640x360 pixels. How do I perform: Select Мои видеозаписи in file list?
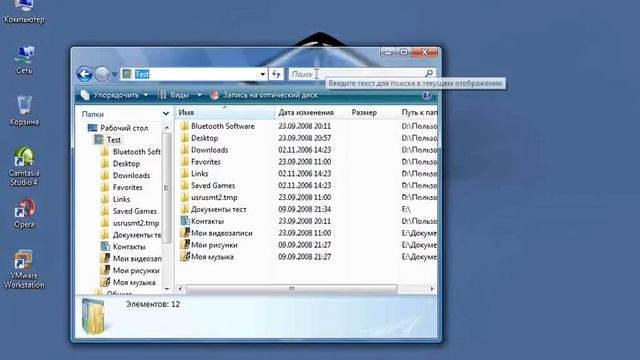(217, 233)
